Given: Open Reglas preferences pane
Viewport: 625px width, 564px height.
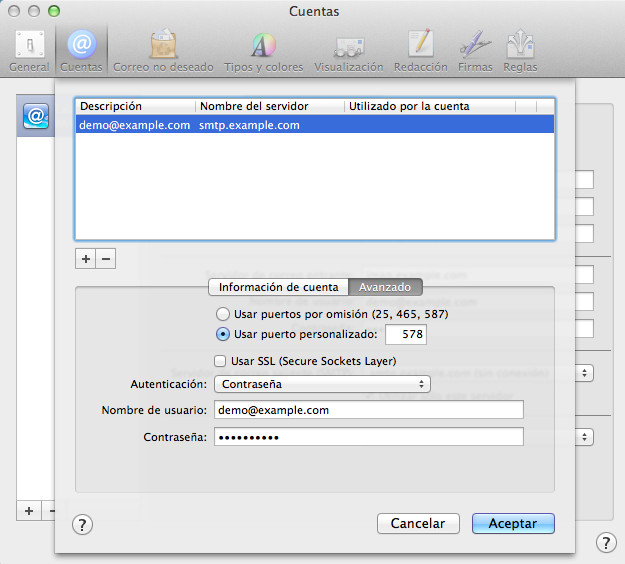Looking at the screenshot, I should [x=520, y=50].
